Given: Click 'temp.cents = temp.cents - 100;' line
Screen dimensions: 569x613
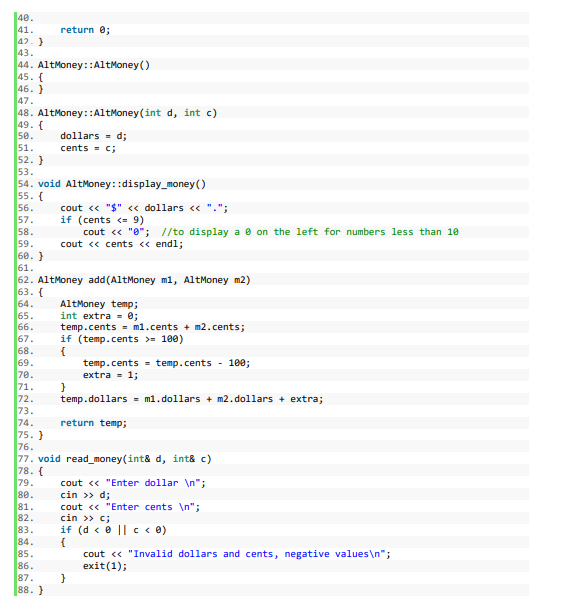Looking at the screenshot, I should tap(167, 363).
